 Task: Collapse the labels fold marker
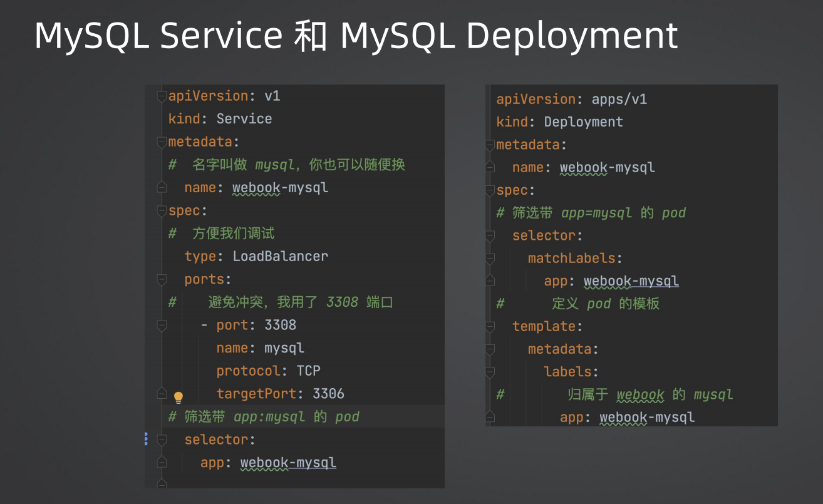click(490, 372)
